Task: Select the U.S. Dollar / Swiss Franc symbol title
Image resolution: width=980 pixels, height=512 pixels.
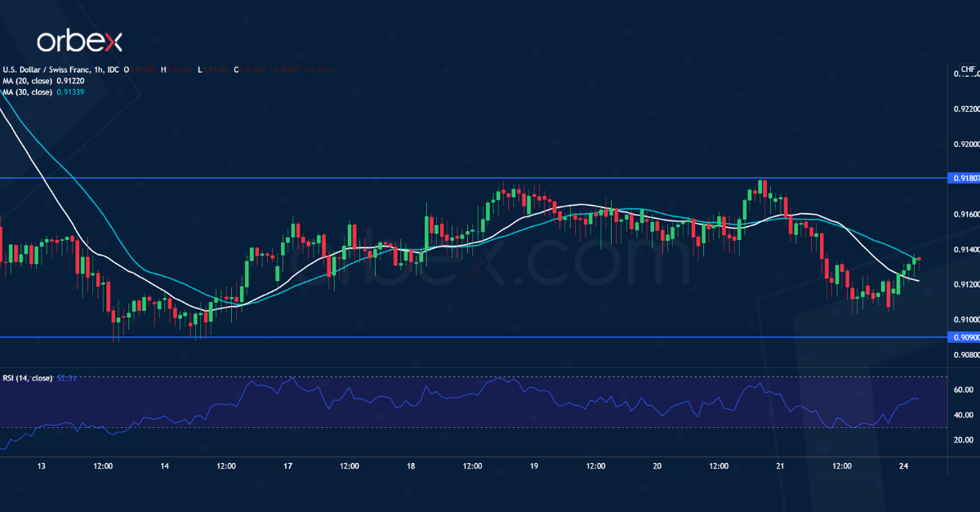Action: pyautogui.click(x=45, y=69)
